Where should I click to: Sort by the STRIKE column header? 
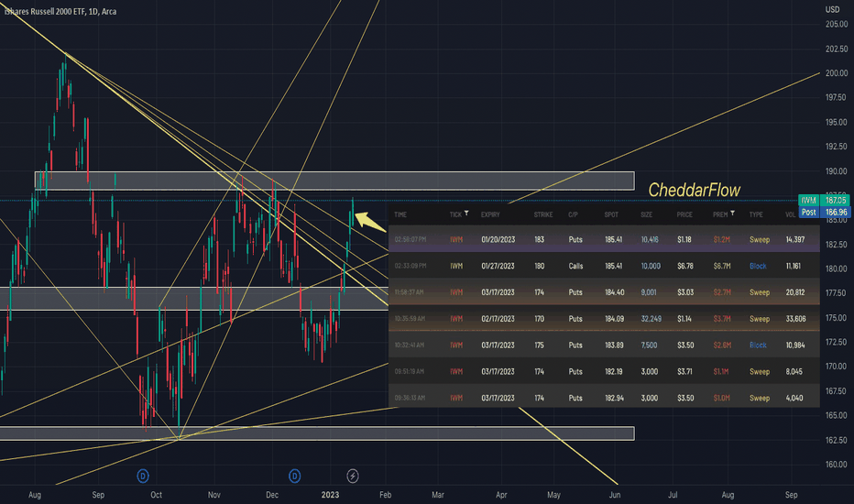pyautogui.click(x=543, y=214)
